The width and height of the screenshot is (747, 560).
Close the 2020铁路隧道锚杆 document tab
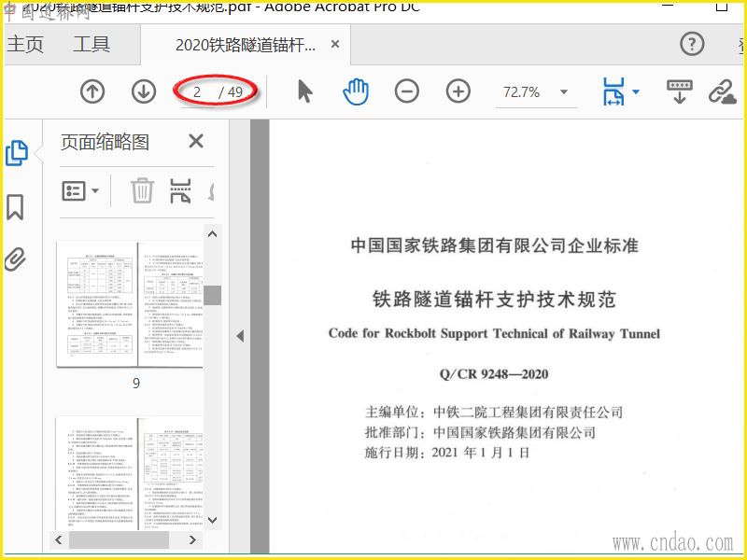(x=335, y=44)
